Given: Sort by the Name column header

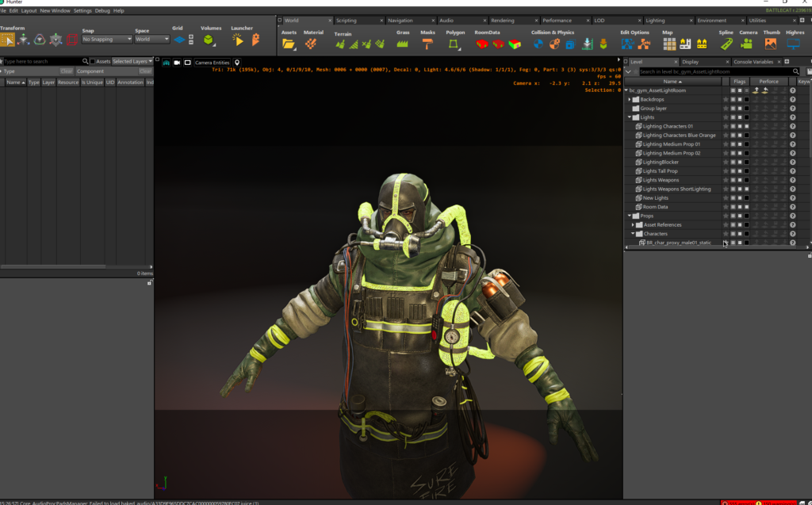Looking at the screenshot, I should (x=672, y=82).
